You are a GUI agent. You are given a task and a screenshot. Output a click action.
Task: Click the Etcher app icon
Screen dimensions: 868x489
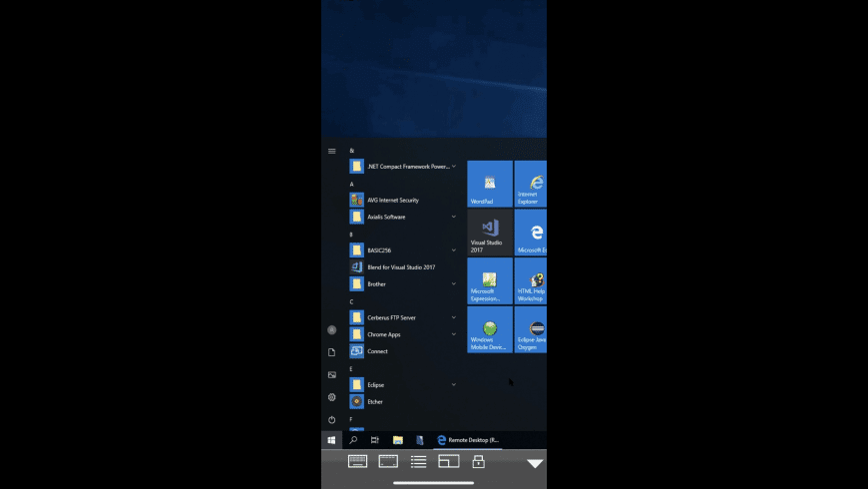point(356,402)
